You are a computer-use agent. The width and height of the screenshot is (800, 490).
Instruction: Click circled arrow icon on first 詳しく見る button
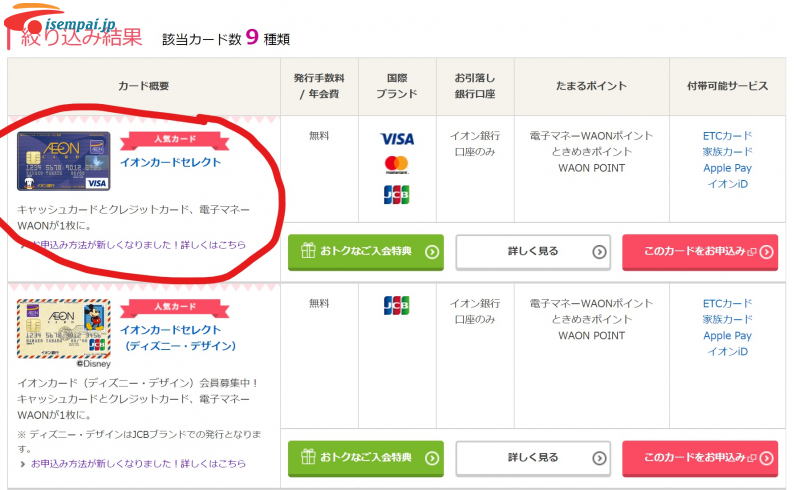pos(599,252)
